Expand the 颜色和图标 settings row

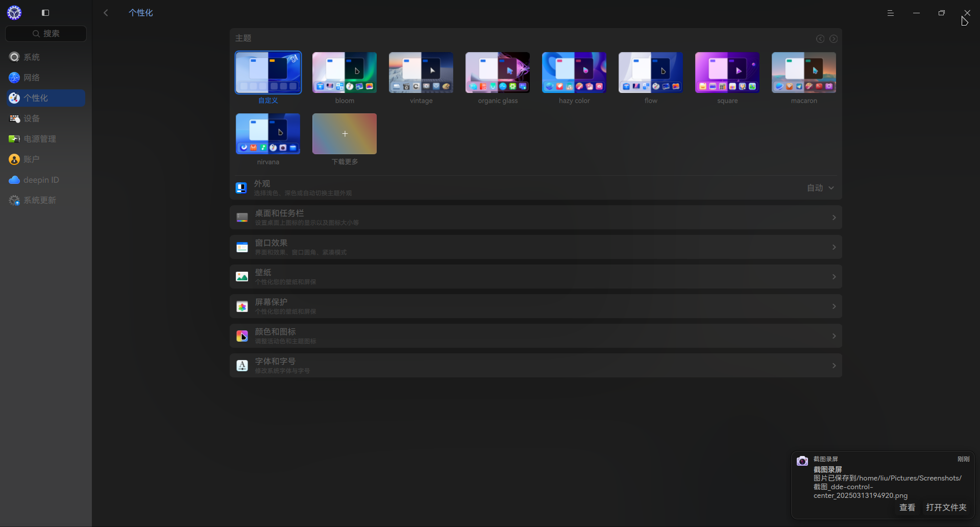point(536,336)
